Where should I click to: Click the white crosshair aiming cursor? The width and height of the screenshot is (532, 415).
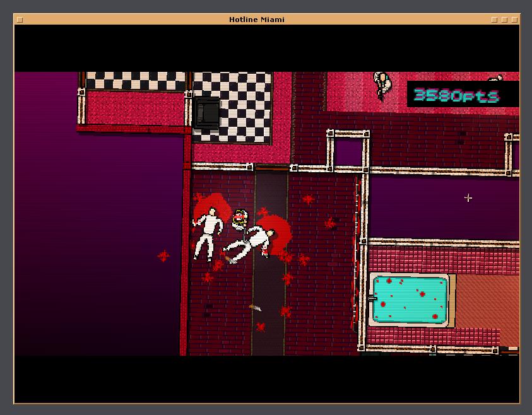coord(468,197)
